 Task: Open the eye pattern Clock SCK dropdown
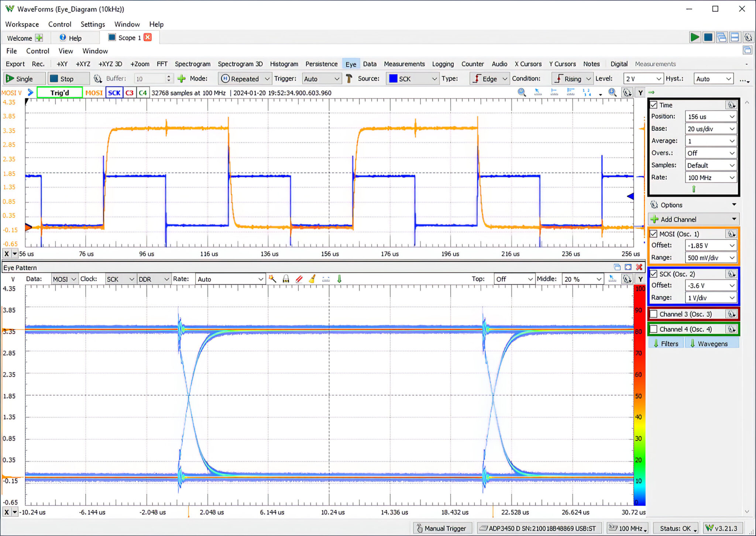120,279
